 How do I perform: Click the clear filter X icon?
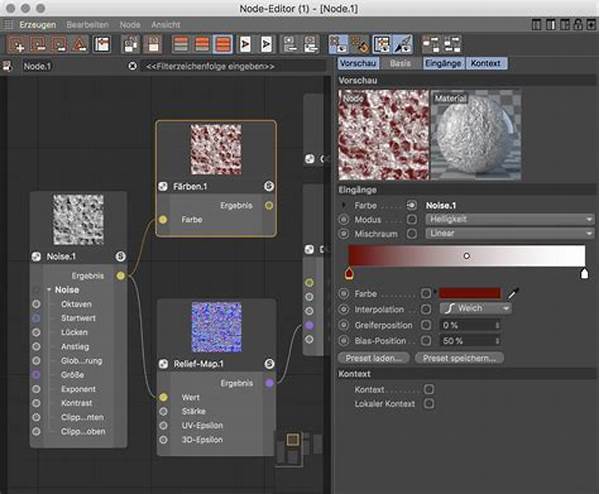[x=133, y=67]
